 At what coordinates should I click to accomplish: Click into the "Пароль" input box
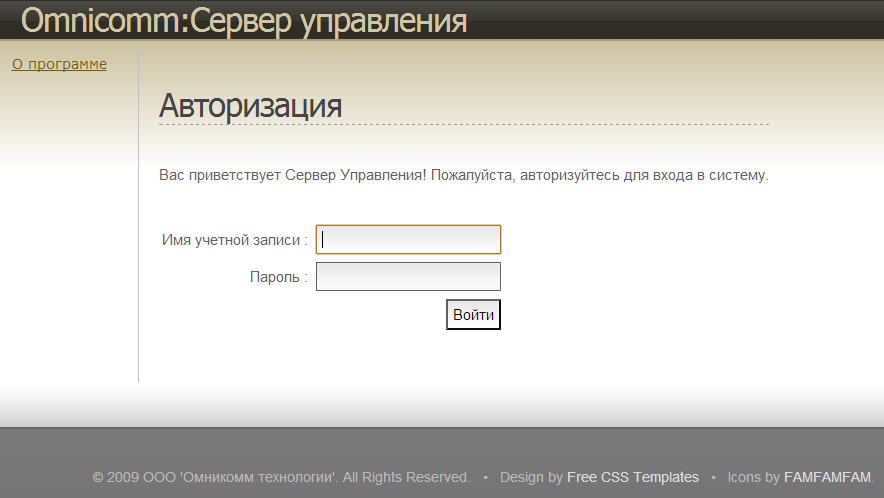[x=408, y=277]
